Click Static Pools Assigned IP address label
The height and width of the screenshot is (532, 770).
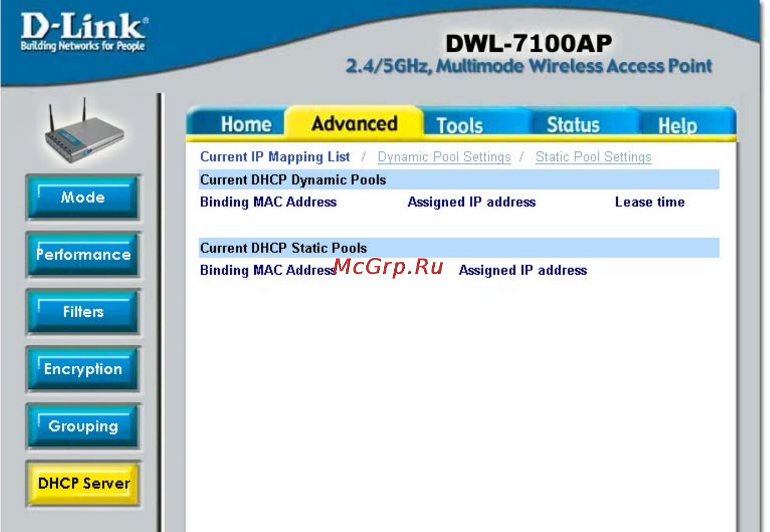[522, 270]
